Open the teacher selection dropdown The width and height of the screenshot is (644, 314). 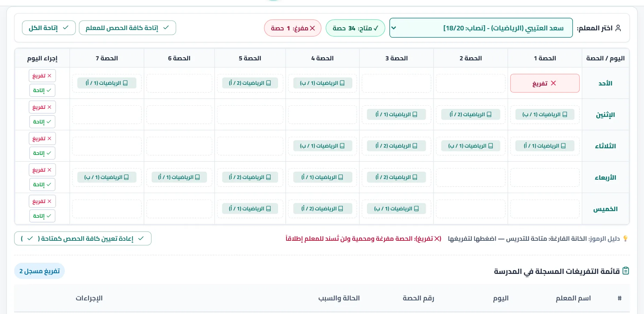tap(481, 28)
